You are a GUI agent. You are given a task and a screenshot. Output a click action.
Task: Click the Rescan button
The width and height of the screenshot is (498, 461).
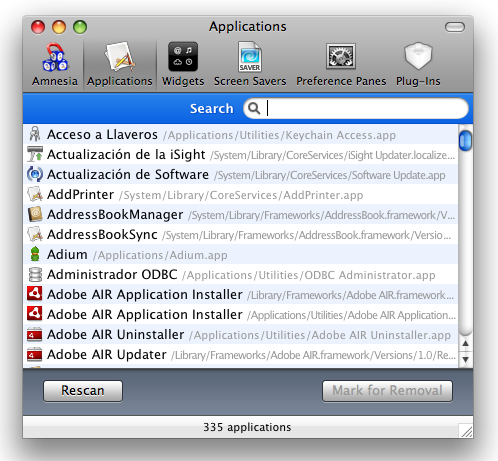83,391
